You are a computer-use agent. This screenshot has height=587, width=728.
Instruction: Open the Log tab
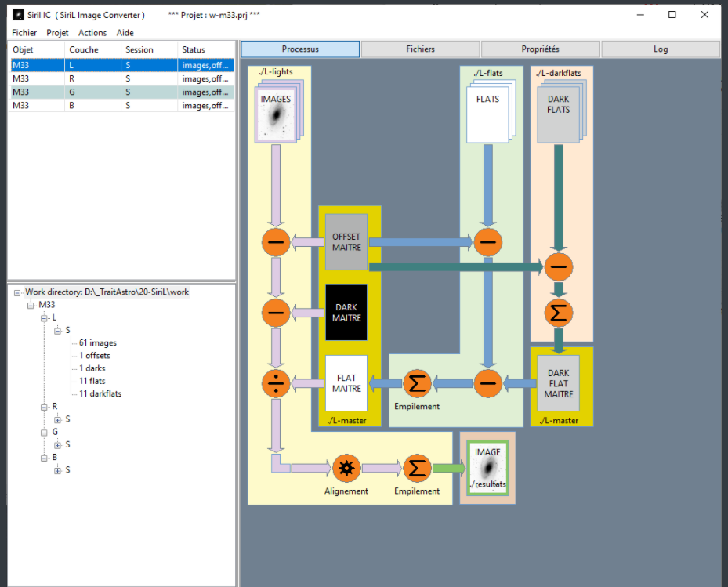click(660, 49)
